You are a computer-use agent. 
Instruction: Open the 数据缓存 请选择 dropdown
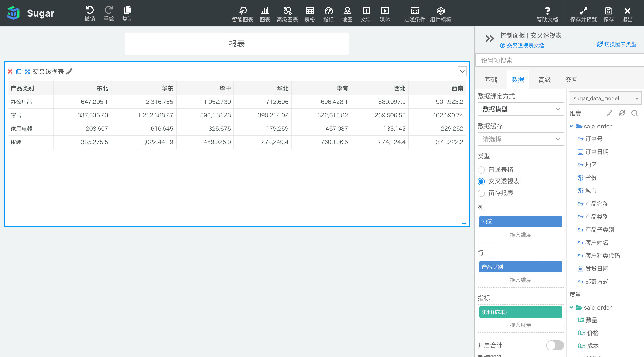coord(520,139)
